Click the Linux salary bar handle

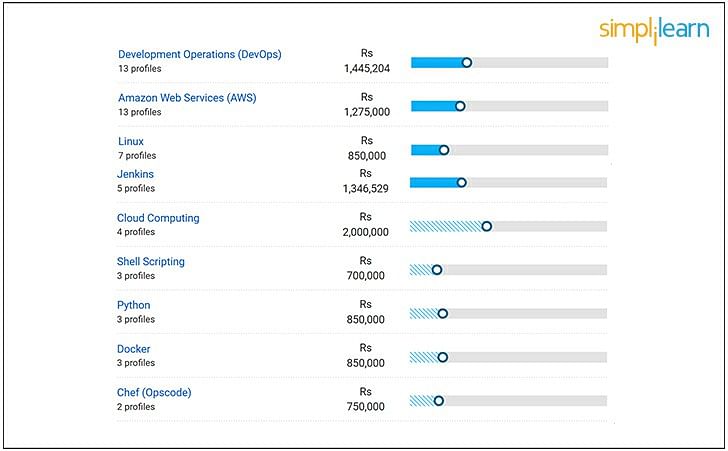tap(444, 150)
